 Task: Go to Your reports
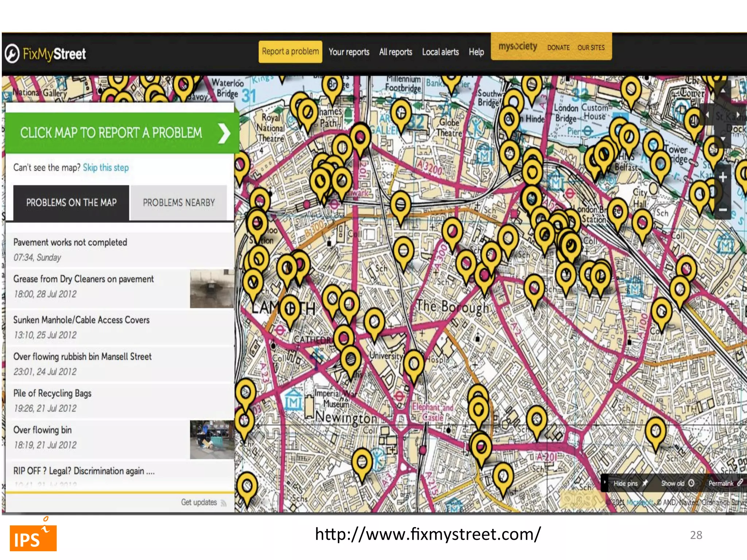tap(349, 52)
